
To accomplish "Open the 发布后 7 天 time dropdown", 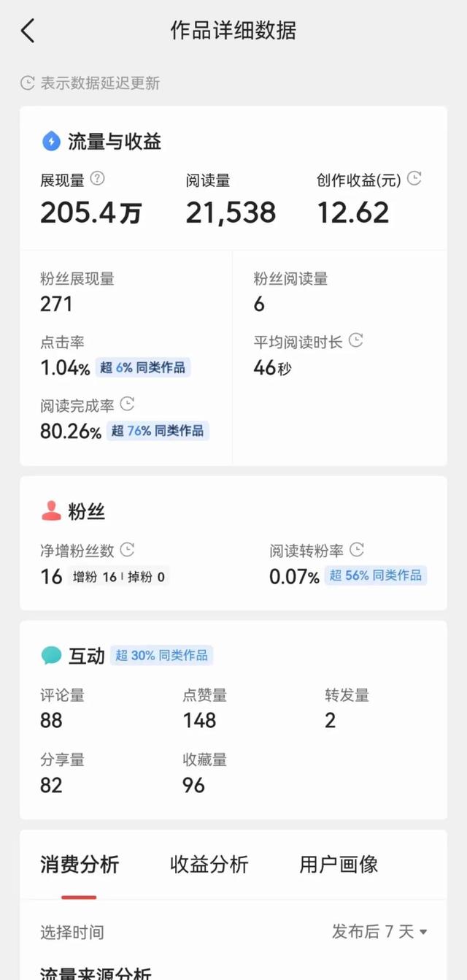I will 379,931.
